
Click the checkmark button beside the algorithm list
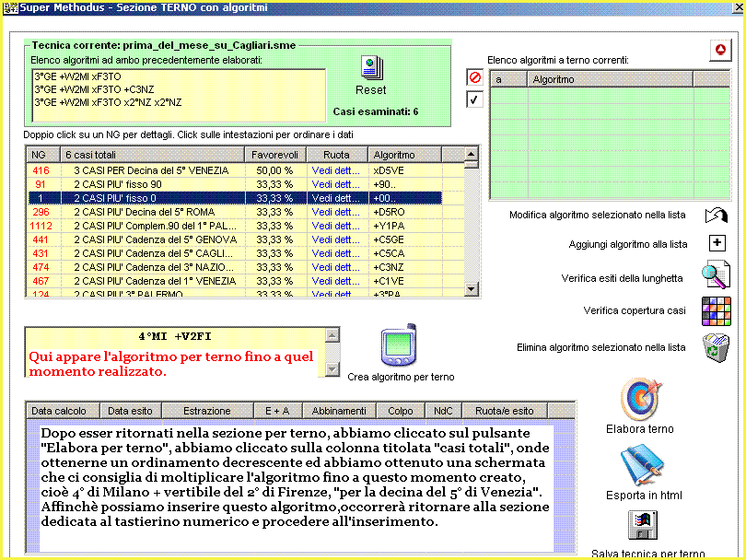point(474,99)
